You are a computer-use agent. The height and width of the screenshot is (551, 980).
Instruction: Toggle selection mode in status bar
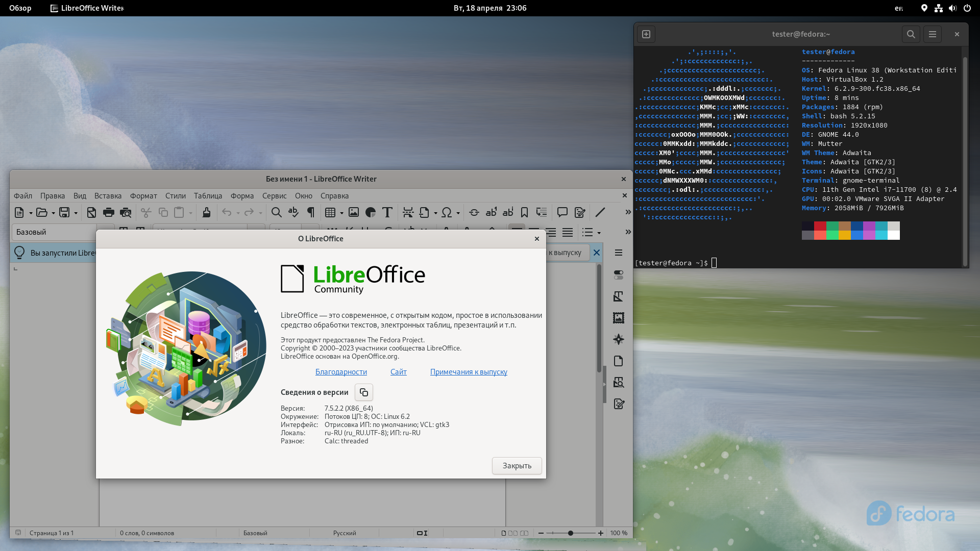(x=422, y=533)
